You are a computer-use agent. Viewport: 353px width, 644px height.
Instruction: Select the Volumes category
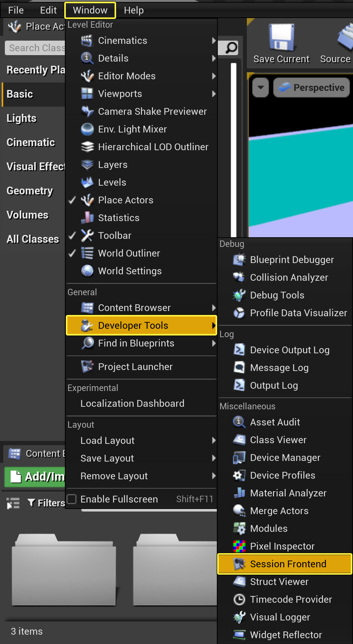34,215
